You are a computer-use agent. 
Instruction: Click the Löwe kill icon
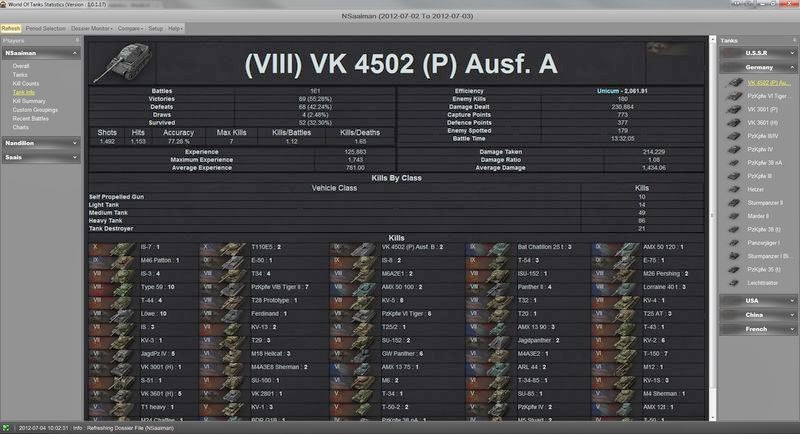113,314
